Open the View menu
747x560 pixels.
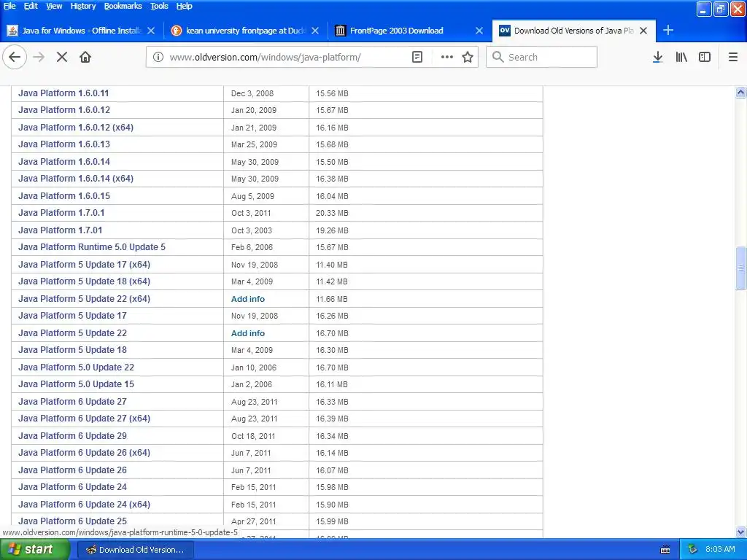[54, 6]
